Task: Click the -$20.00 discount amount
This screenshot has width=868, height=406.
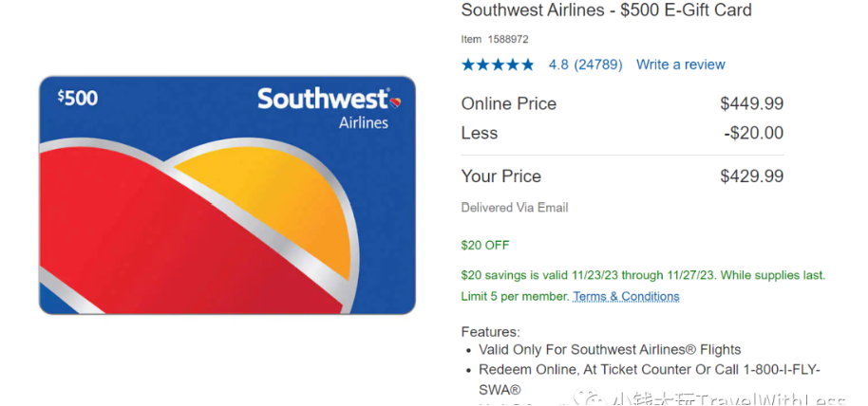Action: point(753,133)
